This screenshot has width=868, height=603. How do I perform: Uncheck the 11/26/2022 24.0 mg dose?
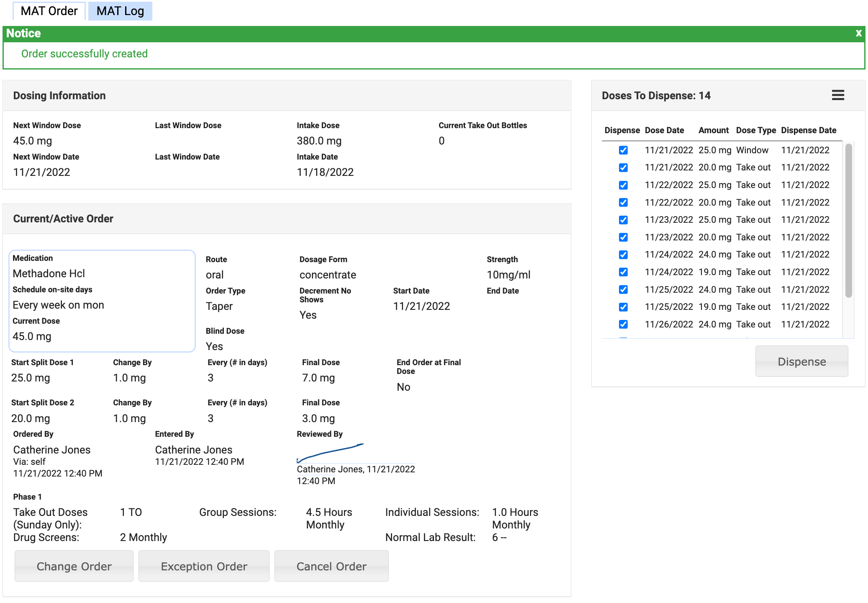[623, 324]
